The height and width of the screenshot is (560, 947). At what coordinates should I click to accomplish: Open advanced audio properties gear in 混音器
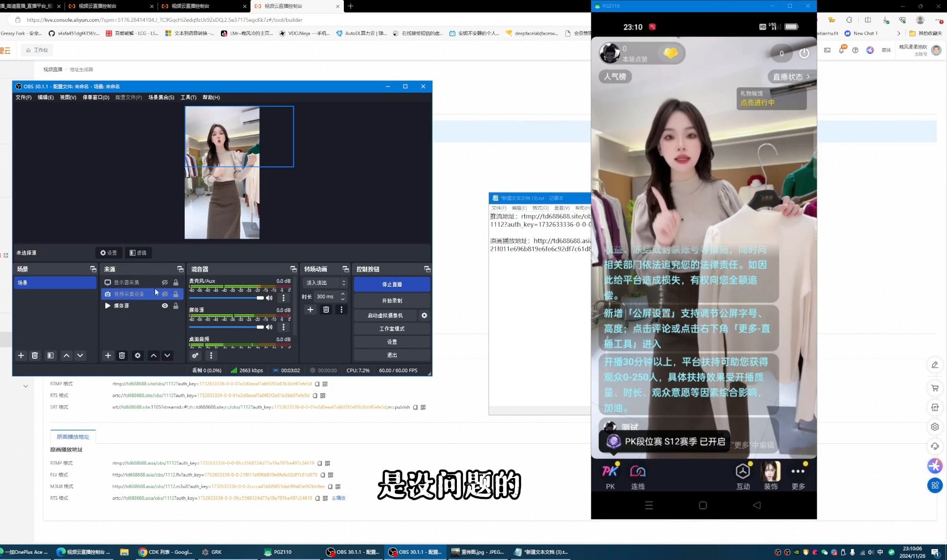point(195,356)
